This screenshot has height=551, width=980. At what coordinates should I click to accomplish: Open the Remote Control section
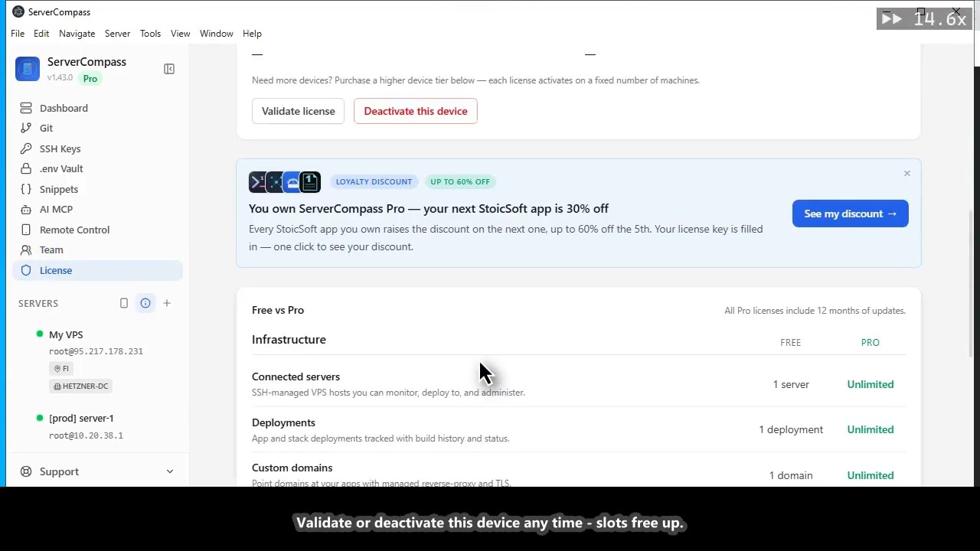(98, 230)
